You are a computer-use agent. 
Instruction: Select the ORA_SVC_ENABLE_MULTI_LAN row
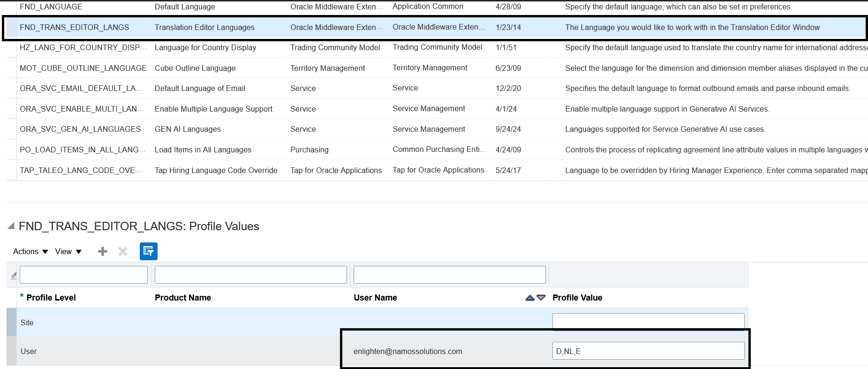pyautogui.click(x=436, y=109)
